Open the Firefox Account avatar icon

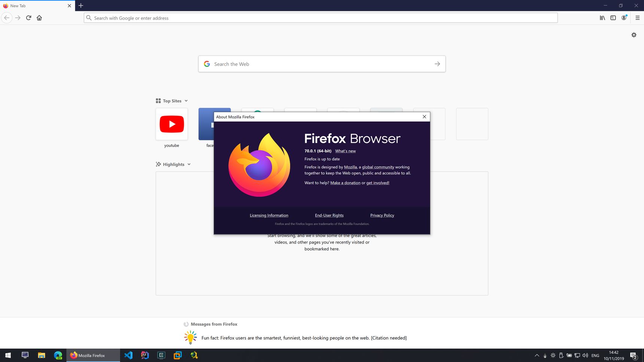[624, 18]
